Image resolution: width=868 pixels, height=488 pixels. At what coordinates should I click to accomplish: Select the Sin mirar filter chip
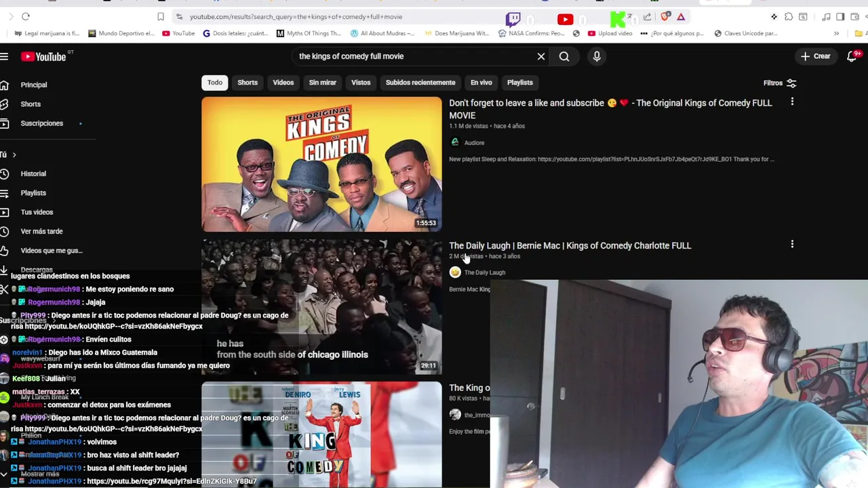pyautogui.click(x=323, y=83)
